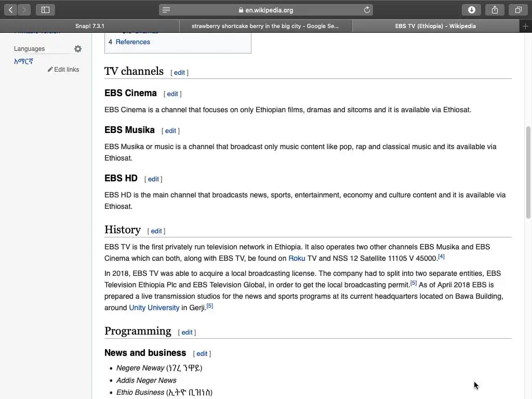
Task: Go back with Safari back arrow
Action: pos(11,10)
